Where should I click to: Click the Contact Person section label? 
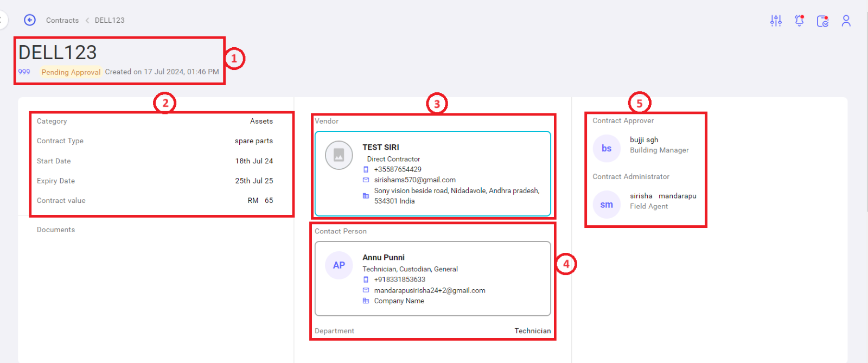(x=341, y=231)
